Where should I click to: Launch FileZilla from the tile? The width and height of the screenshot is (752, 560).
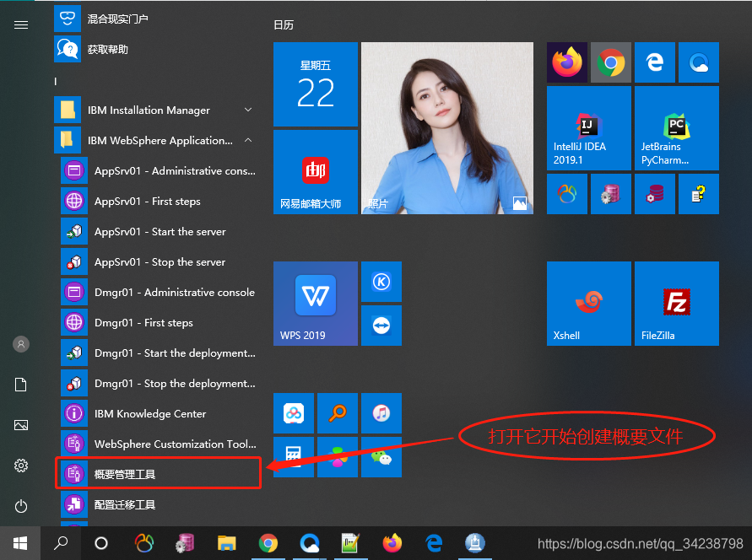tap(677, 304)
